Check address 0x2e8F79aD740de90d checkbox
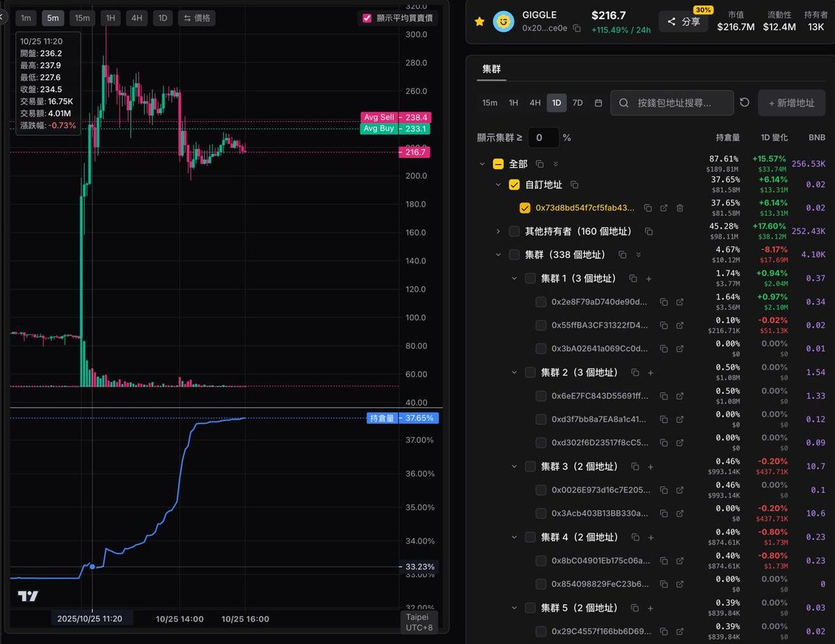 click(541, 302)
